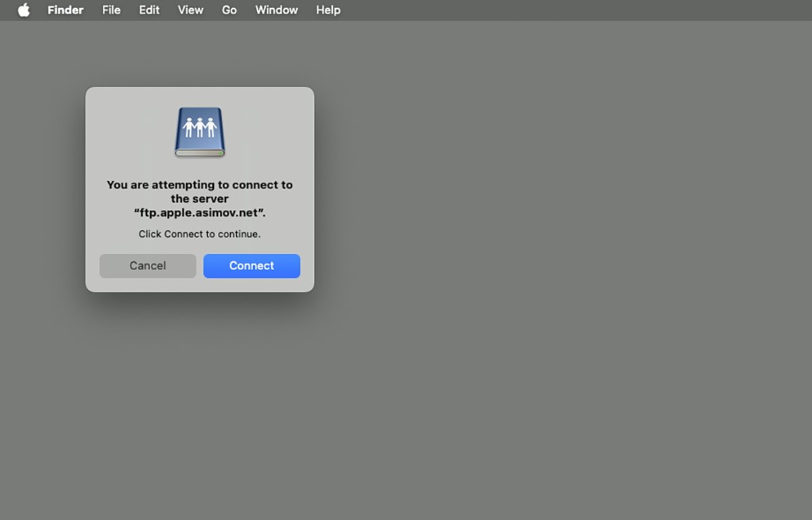
Task: Open the Edit menu
Action: (149, 10)
